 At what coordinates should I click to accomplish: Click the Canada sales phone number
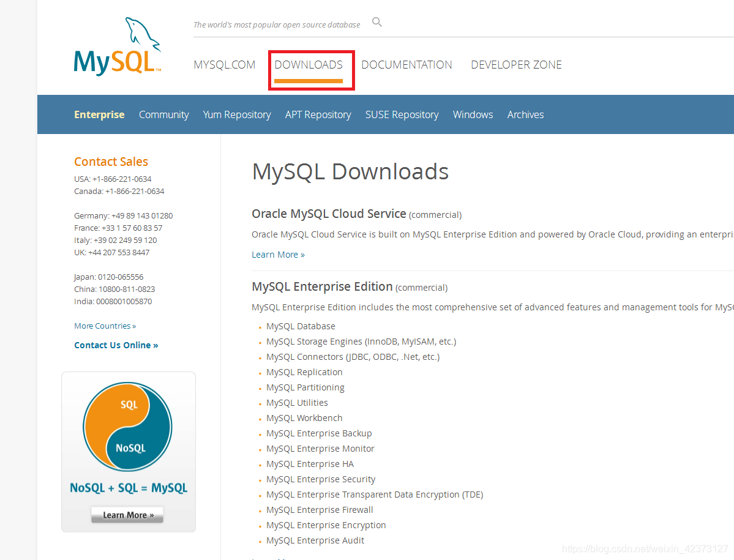[135, 192]
